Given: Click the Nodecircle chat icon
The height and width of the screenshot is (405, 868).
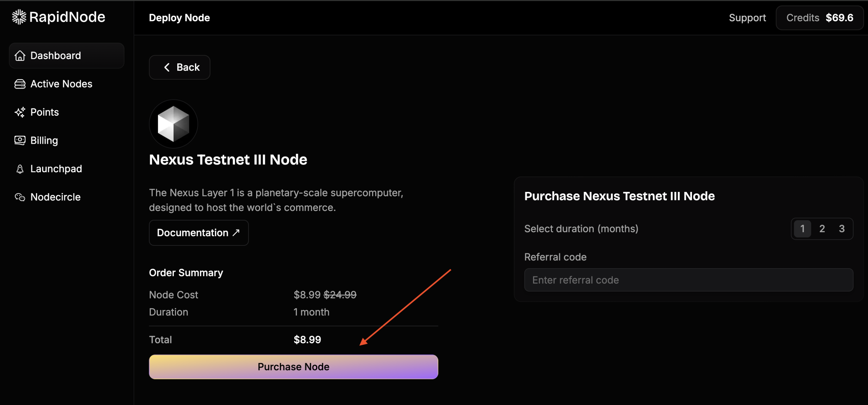Looking at the screenshot, I should coord(20,197).
